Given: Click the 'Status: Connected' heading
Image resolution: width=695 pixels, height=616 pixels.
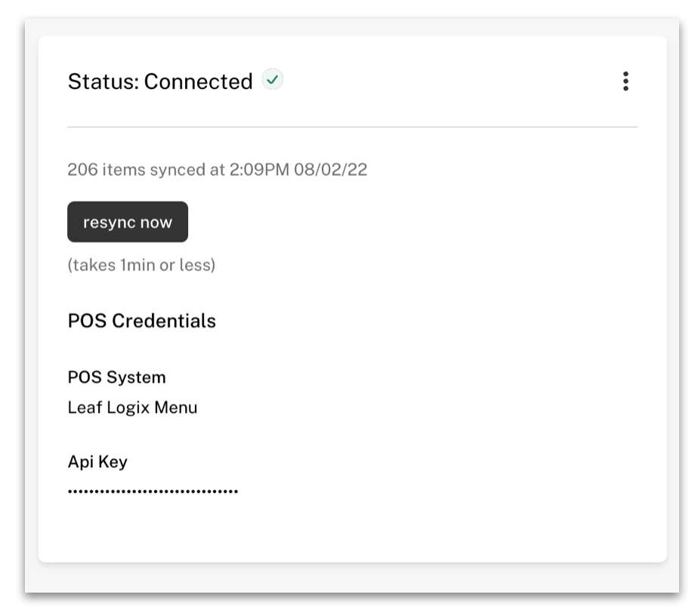Looking at the screenshot, I should pos(160,82).
